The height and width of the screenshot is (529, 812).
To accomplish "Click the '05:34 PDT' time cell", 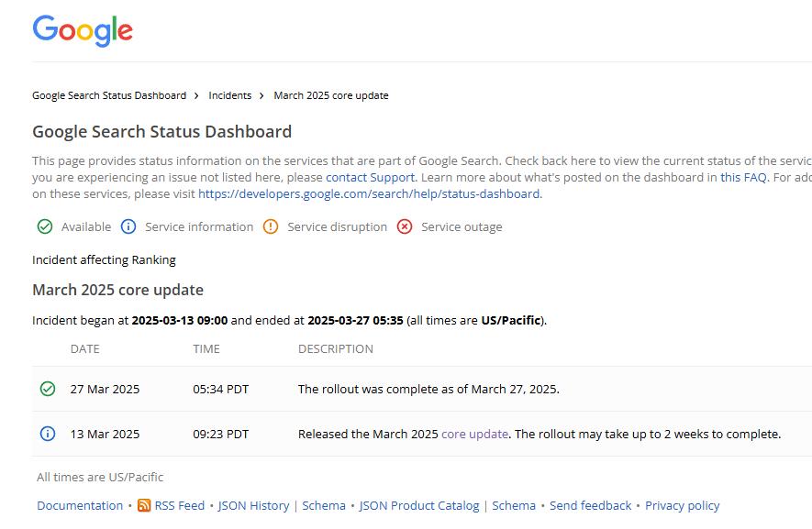I will 220,390.
